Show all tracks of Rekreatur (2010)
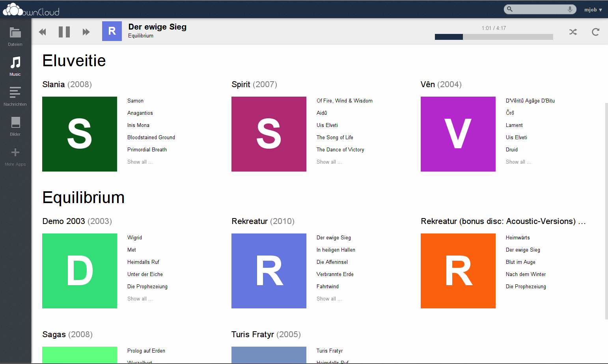The height and width of the screenshot is (364, 608). (329, 299)
